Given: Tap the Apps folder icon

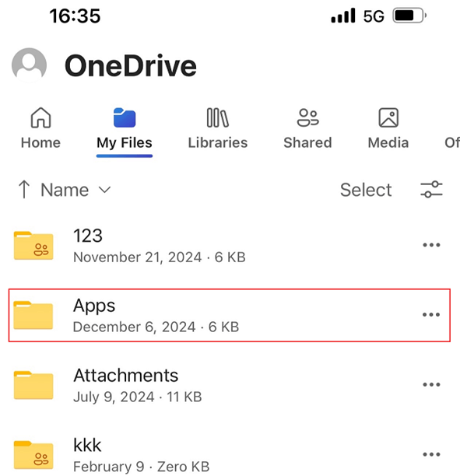Looking at the screenshot, I should coord(33,315).
